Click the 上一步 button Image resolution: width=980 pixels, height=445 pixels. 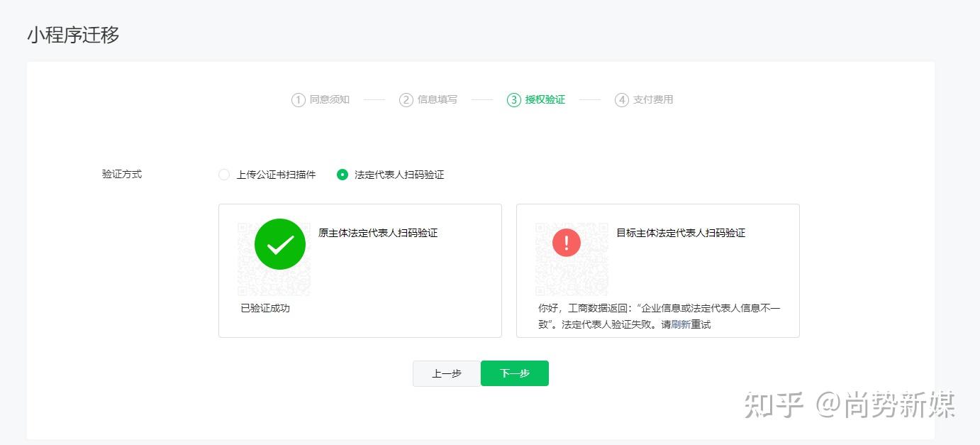[447, 373]
